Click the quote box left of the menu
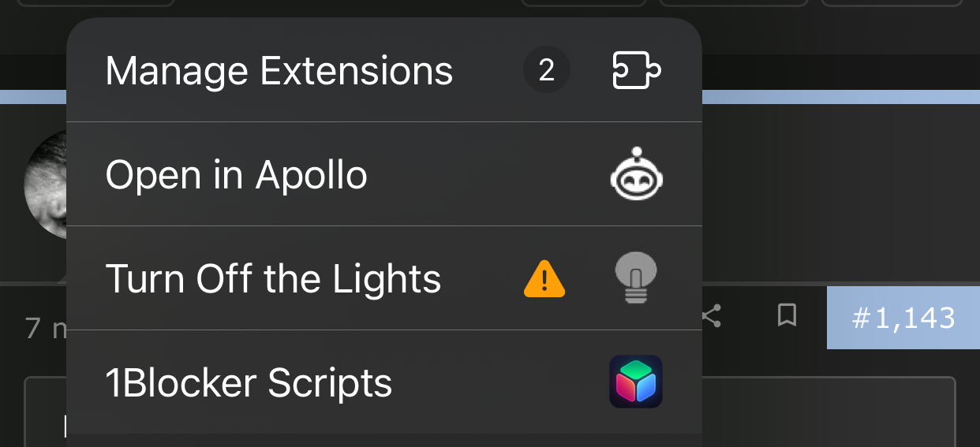Screen dimensions: 980x447 [45, 412]
